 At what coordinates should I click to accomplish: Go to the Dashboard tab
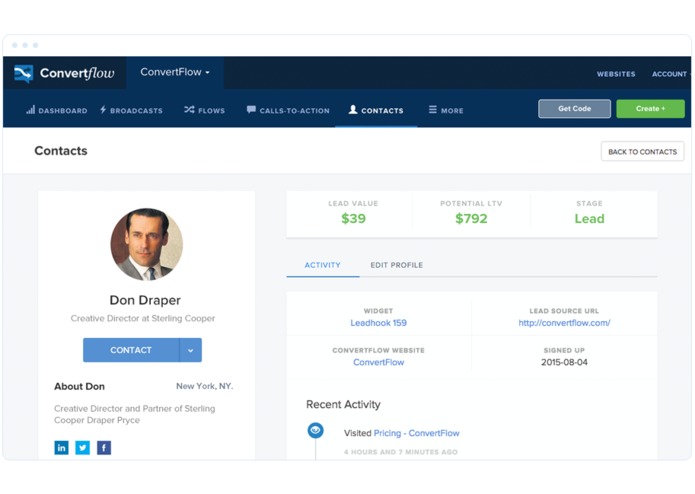[57, 110]
